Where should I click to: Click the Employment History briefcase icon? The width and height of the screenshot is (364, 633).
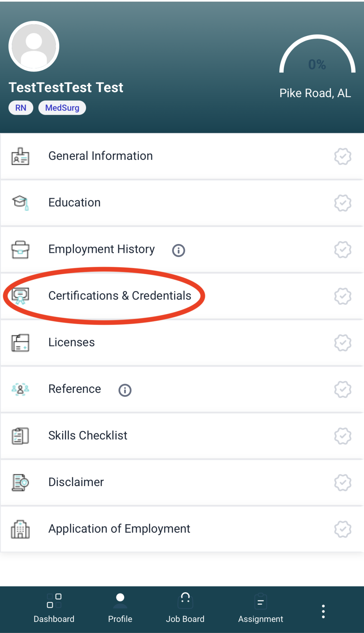[20, 249]
